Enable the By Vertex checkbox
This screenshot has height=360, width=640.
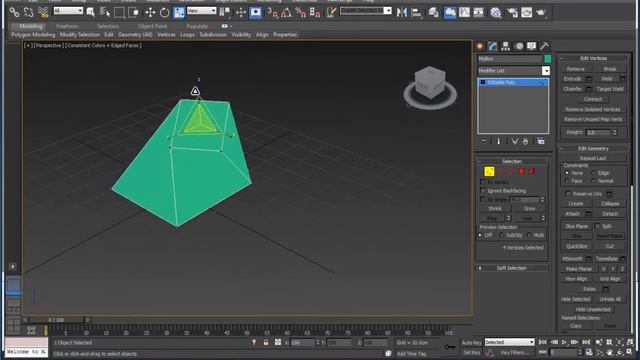[483, 182]
